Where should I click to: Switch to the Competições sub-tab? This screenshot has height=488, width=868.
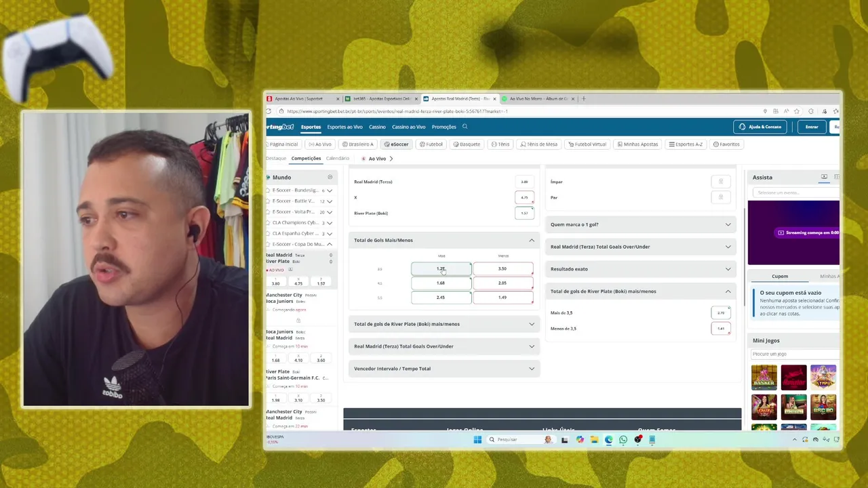(x=306, y=159)
